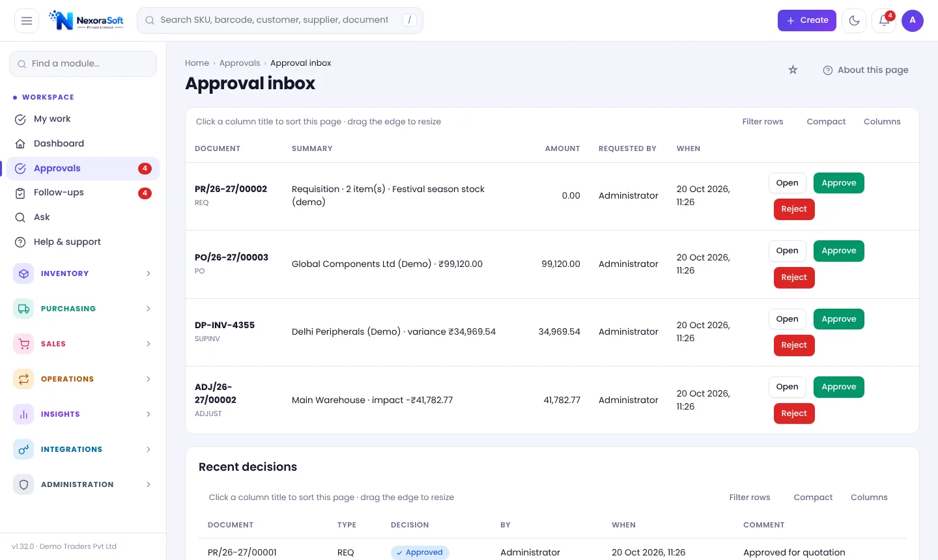
Task: Toggle Compact view for approval inbox table
Action: pos(826,122)
